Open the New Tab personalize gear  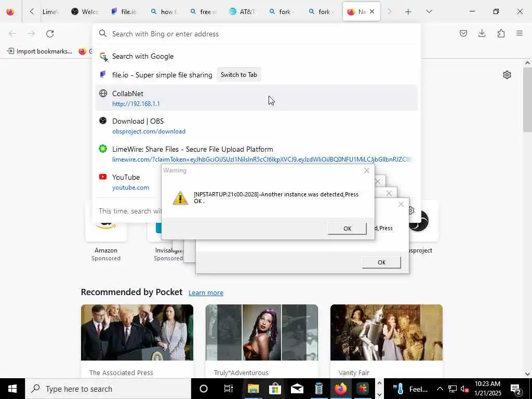pyautogui.click(x=507, y=75)
